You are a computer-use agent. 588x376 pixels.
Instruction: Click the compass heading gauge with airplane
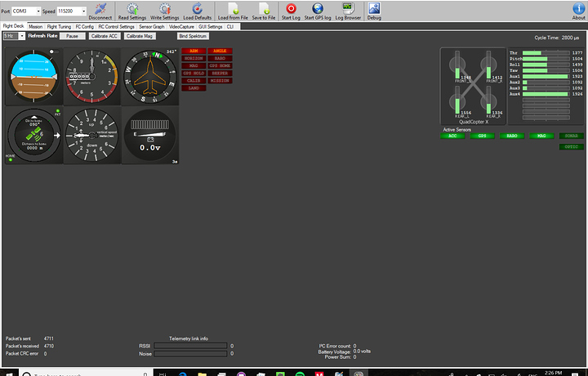[x=150, y=76]
